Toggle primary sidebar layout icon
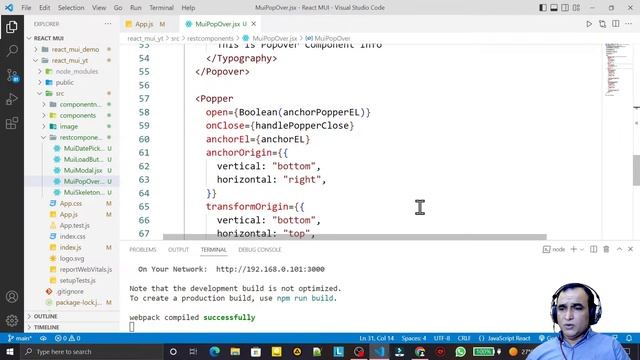Image resolution: width=640 pixels, height=360 pixels. click(x=543, y=8)
